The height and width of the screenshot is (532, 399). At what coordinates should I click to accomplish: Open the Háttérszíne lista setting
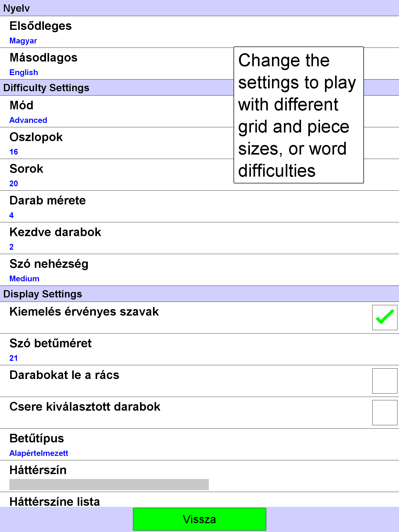(x=199, y=500)
